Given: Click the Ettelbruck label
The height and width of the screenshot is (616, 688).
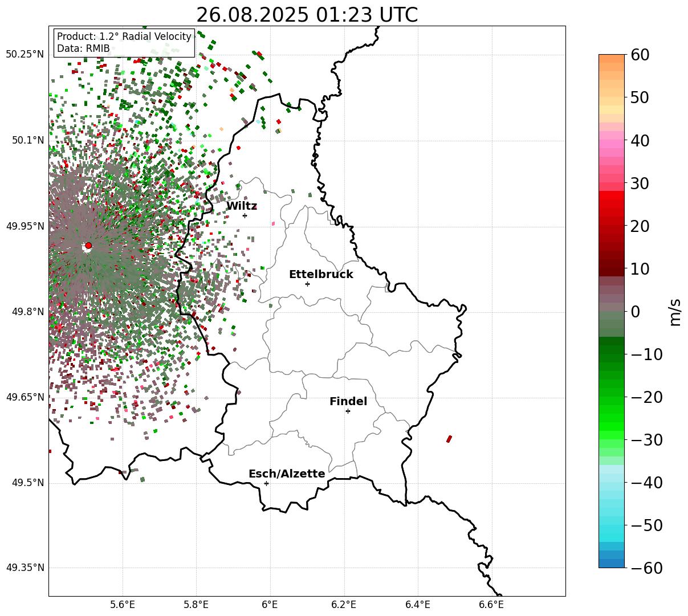Looking at the screenshot, I should point(321,275).
